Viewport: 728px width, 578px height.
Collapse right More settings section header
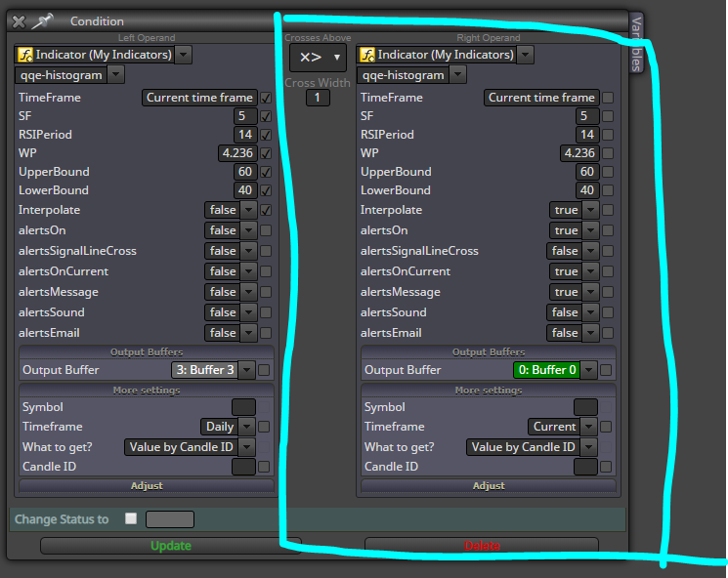[x=489, y=391]
